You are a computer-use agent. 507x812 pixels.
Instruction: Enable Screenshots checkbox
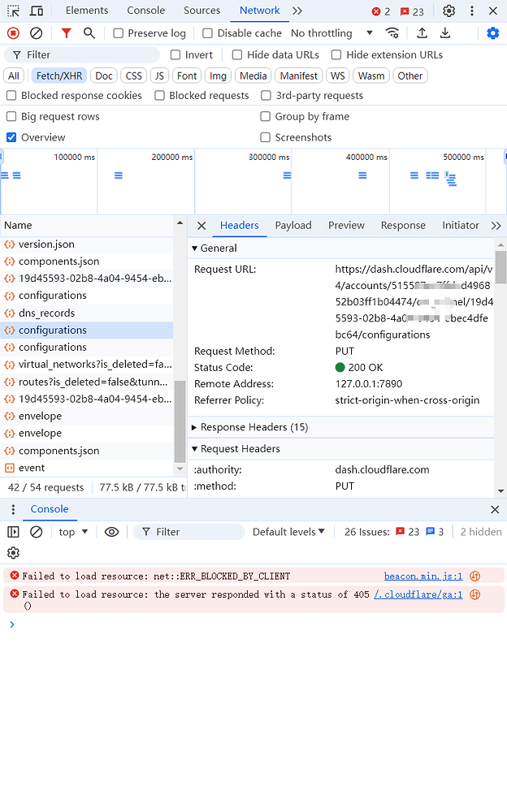coord(266,137)
